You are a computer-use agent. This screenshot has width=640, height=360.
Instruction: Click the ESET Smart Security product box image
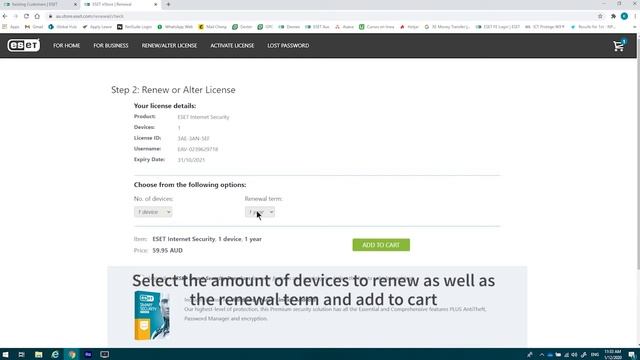152,315
